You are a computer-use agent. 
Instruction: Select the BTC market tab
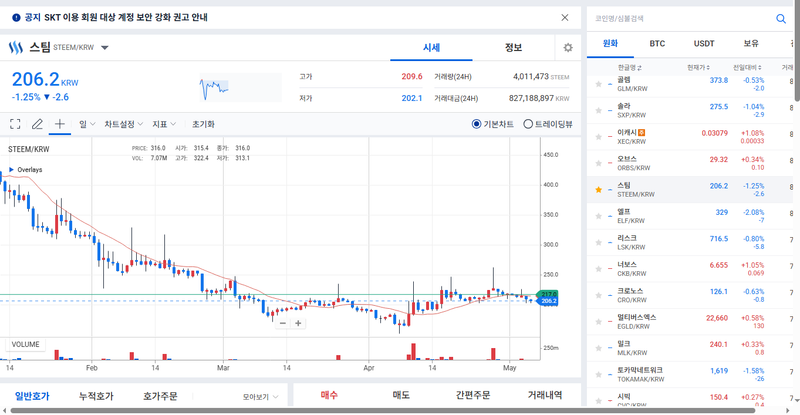[657, 44]
